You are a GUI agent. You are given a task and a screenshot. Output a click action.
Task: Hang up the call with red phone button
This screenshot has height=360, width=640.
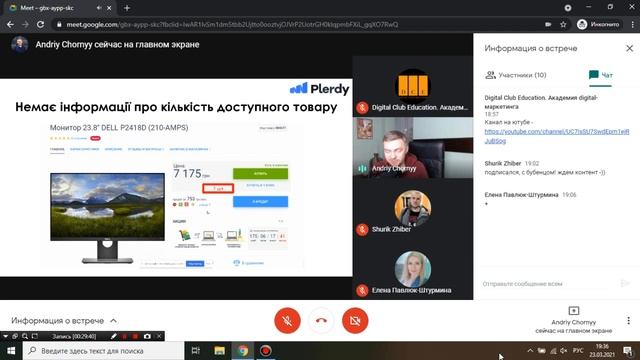coord(321,320)
